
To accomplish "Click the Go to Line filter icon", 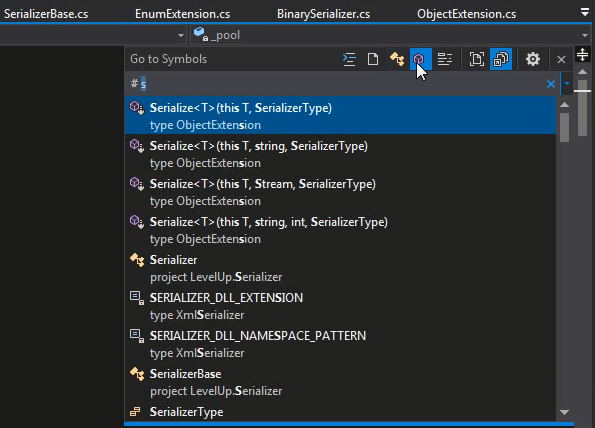I will 349,59.
